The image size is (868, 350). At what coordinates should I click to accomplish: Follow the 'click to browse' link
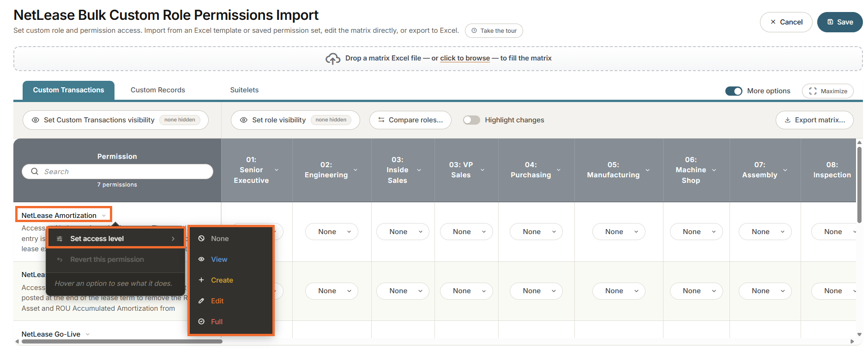click(465, 58)
